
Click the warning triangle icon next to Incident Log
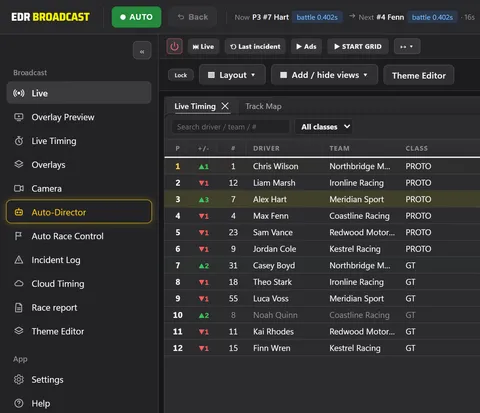(19, 260)
